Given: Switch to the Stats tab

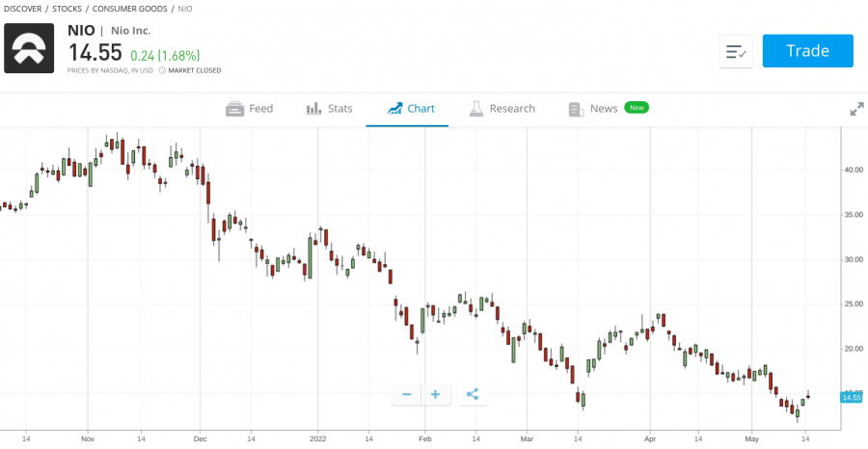Looking at the screenshot, I should 330,109.
